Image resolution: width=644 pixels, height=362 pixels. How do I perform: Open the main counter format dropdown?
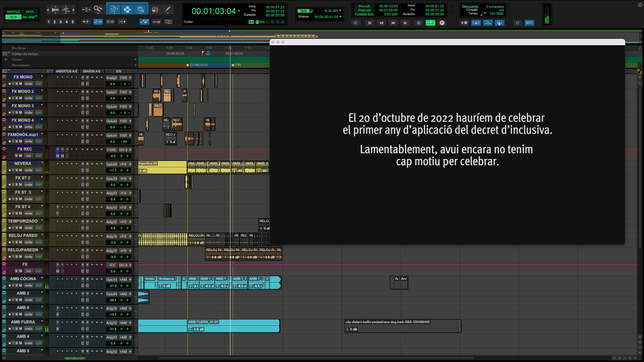[x=239, y=11]
